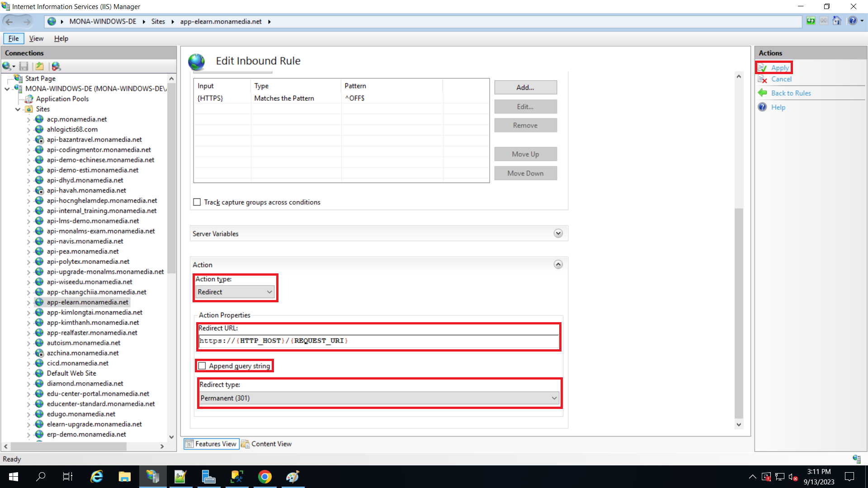Click Sites in the address breadcrumb
Viewport: 868px width, 488px height.
pos(158,21)
